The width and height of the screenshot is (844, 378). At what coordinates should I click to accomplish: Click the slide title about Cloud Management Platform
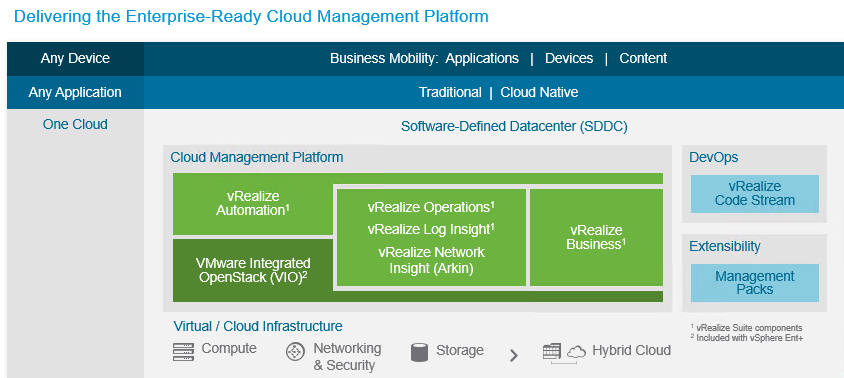[x=251, y=16]
